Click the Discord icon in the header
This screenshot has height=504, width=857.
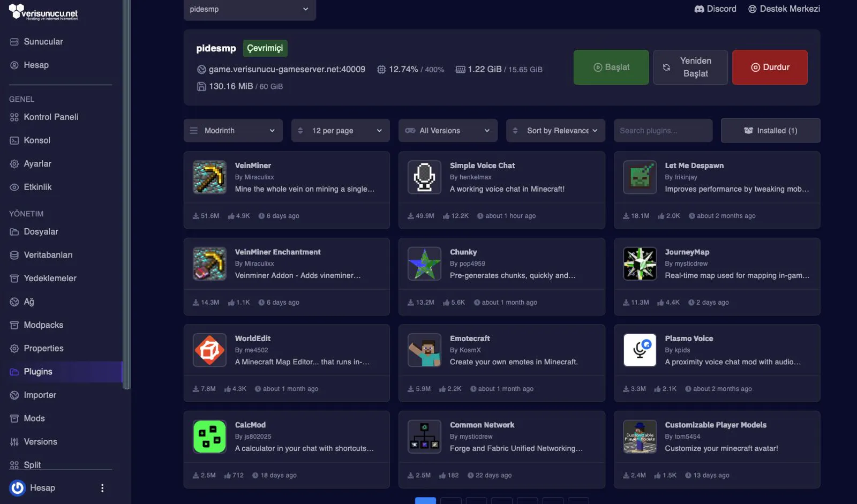pos(699,9)
